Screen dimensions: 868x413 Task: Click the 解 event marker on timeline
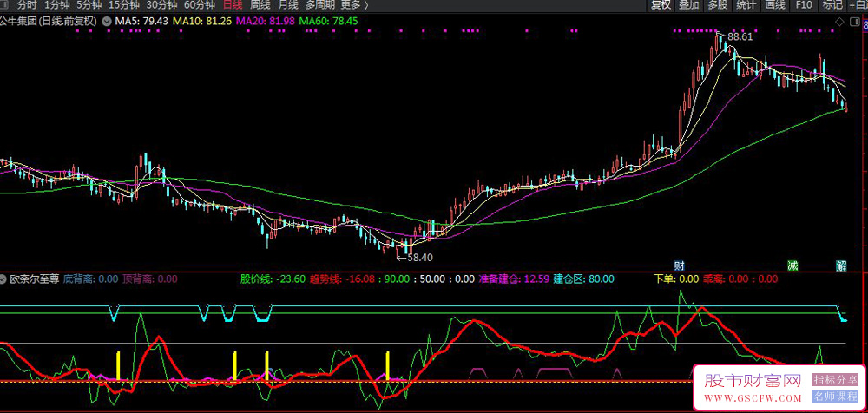pos(841,265)
